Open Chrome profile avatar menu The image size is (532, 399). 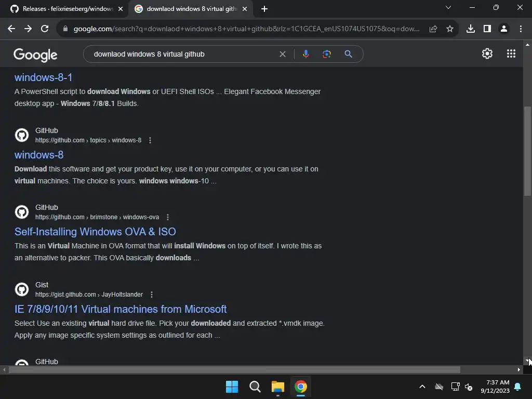coord(504,29)
